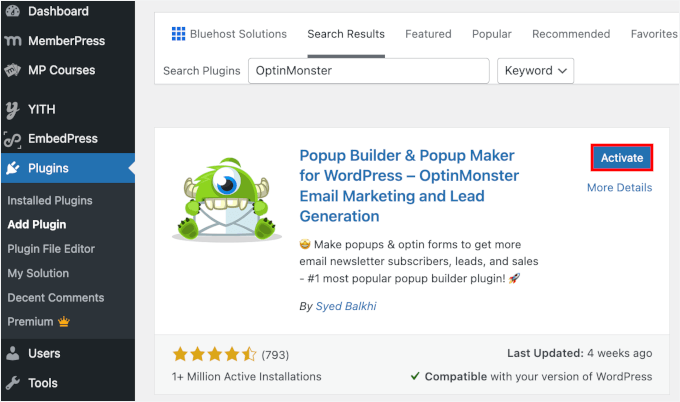This screenshot has height=402, width=680.
Task: Activate the OptinMonster plugin
Action: click(621, 158)
